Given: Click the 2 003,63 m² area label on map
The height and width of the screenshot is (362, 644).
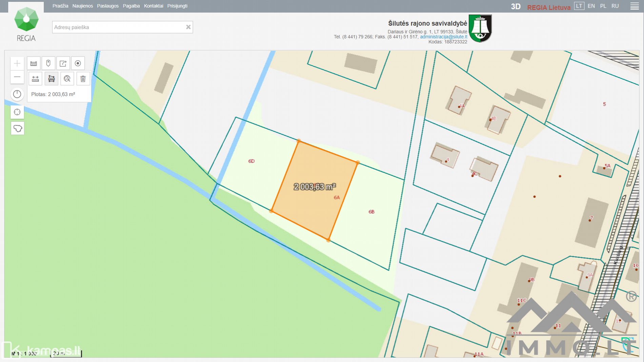Looking at the screenshot, I should pos(315,187).
